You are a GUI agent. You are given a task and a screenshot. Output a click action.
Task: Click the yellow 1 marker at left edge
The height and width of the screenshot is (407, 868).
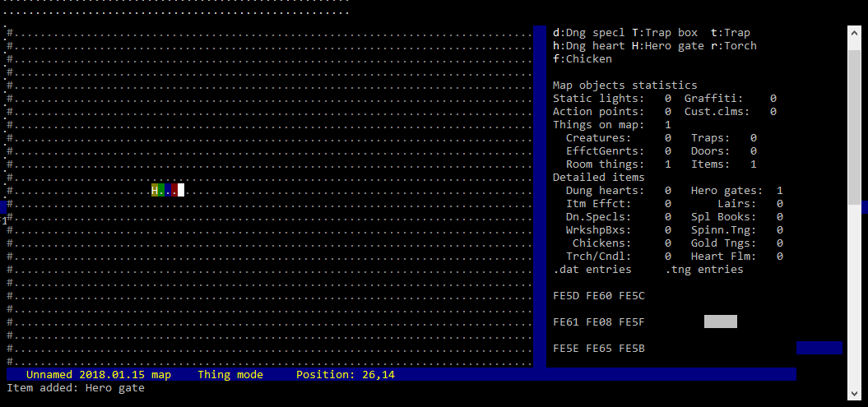3,220
